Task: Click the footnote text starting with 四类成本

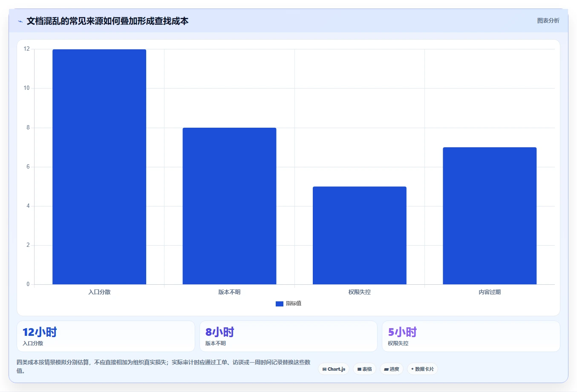Action: (x=164, y=366)
